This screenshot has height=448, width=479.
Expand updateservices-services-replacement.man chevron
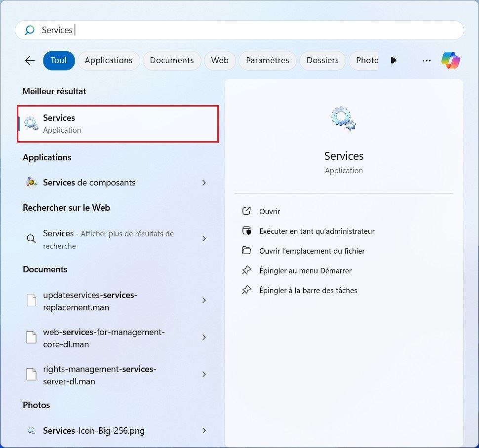204,300
